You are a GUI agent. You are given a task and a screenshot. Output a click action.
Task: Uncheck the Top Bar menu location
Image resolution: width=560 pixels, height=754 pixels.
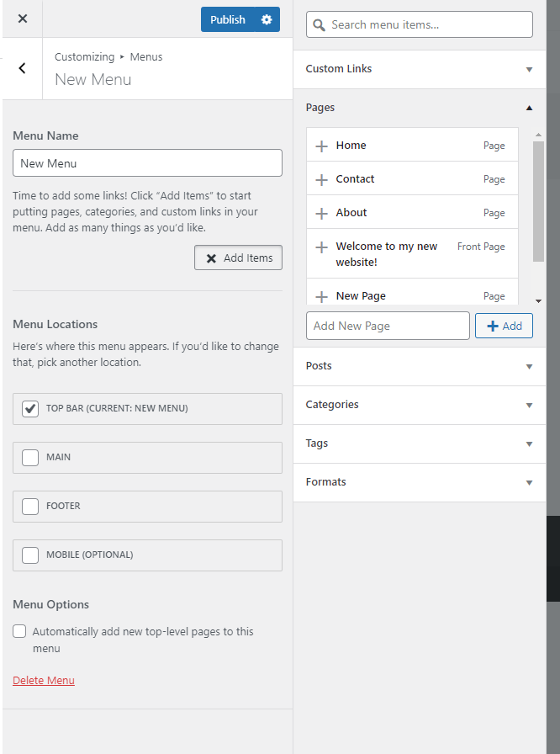[30, 408]
